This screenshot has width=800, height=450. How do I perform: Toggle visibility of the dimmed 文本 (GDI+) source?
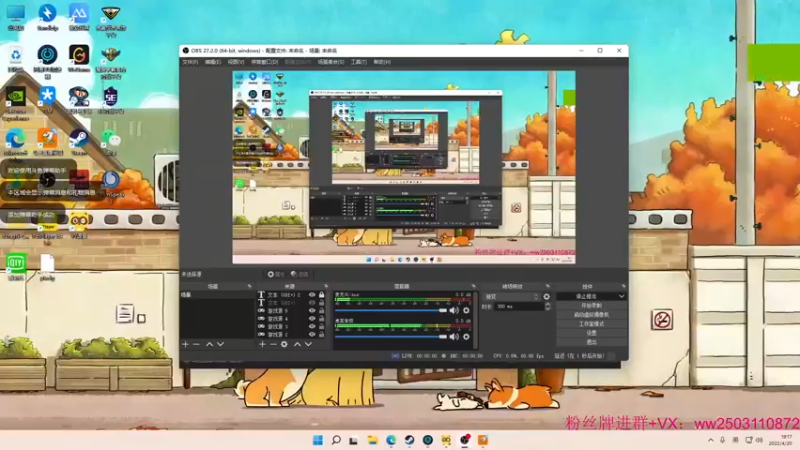coord(312,303)
